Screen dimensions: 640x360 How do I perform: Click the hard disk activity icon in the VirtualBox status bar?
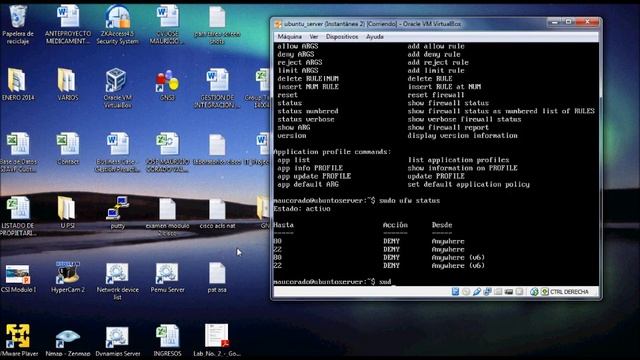(455, 292)
